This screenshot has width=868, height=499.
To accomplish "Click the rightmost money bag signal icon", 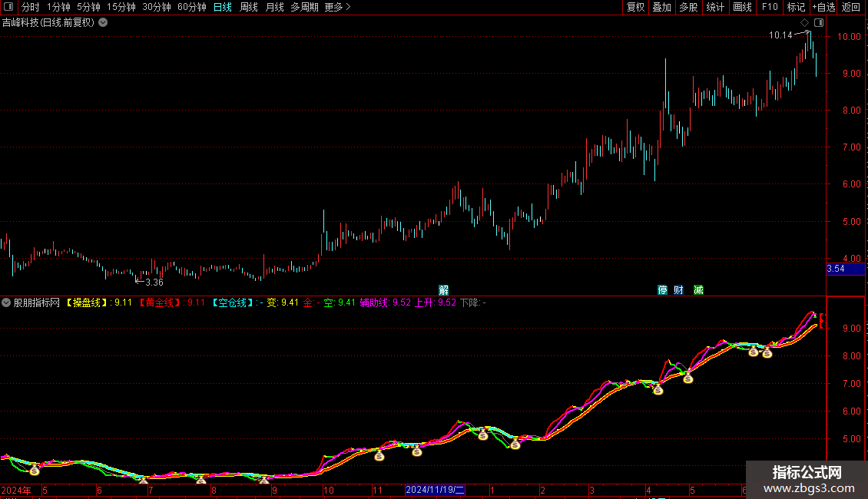I will [767, 353].
